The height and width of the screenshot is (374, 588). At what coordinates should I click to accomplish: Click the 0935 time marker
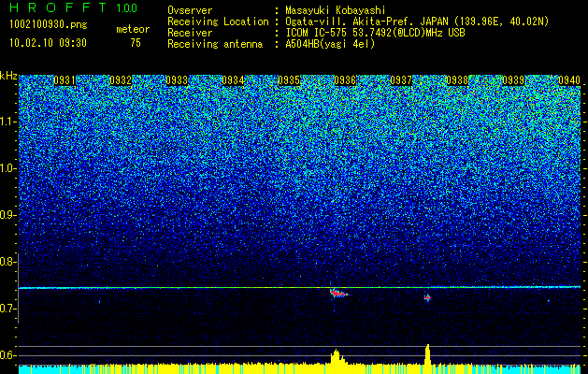tap(289, 80)
